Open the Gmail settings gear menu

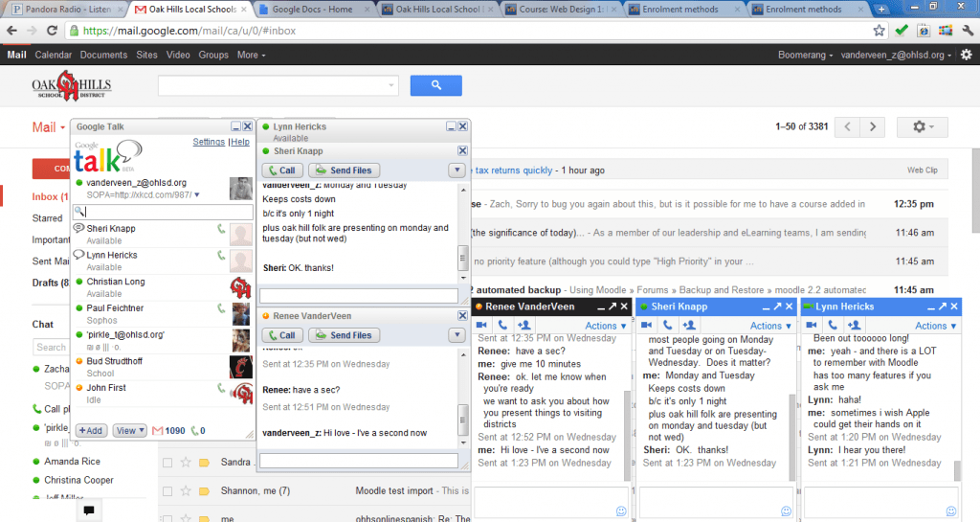[922, 126]
